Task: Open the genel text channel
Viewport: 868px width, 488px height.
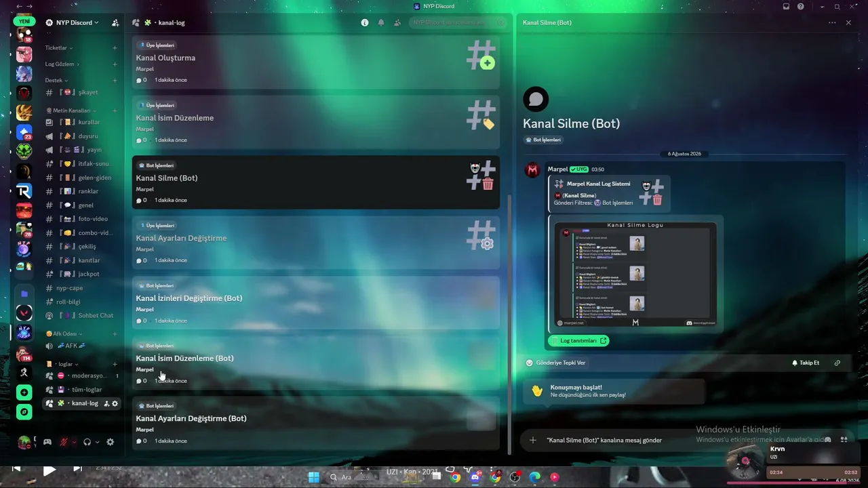Action: click(x=81, y=205)
